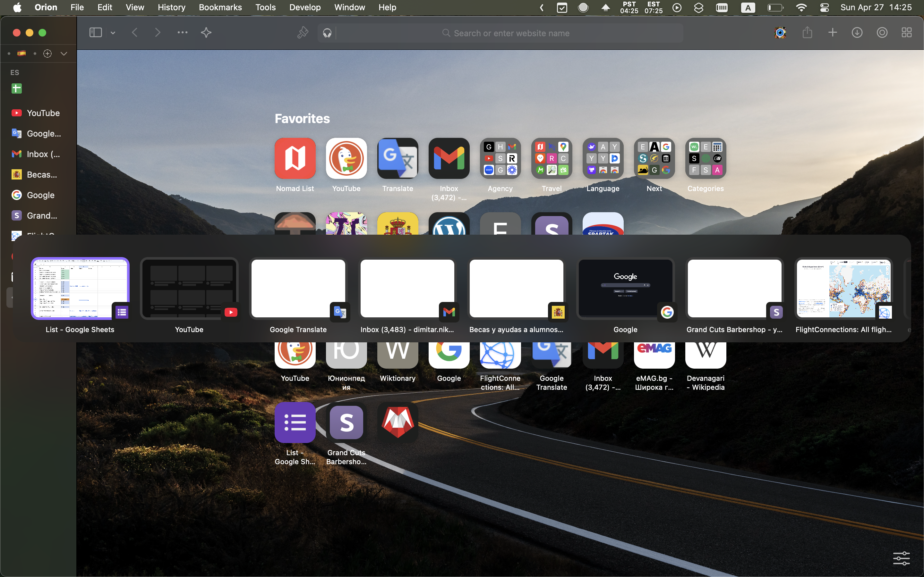Open the Develop menu
The height and width of the screenshot is (577, 924).
[305, 7]
